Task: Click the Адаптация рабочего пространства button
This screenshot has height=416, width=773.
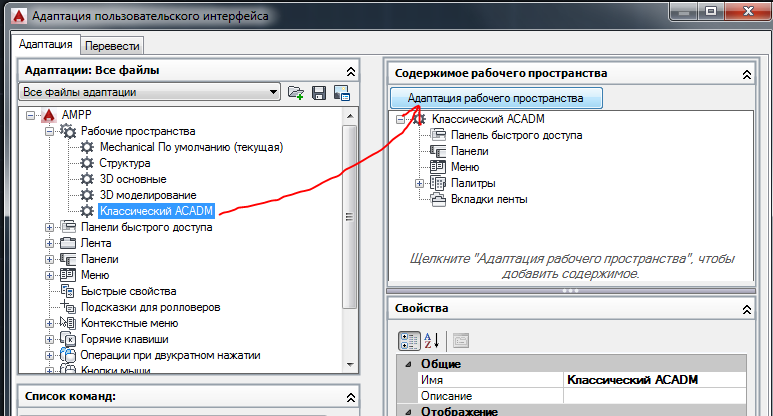Action: [496, 98]
